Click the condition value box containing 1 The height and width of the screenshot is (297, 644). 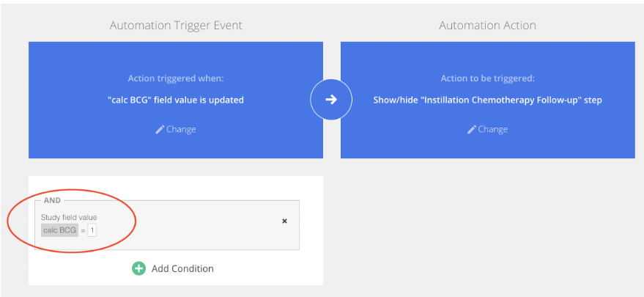(92, 231)
